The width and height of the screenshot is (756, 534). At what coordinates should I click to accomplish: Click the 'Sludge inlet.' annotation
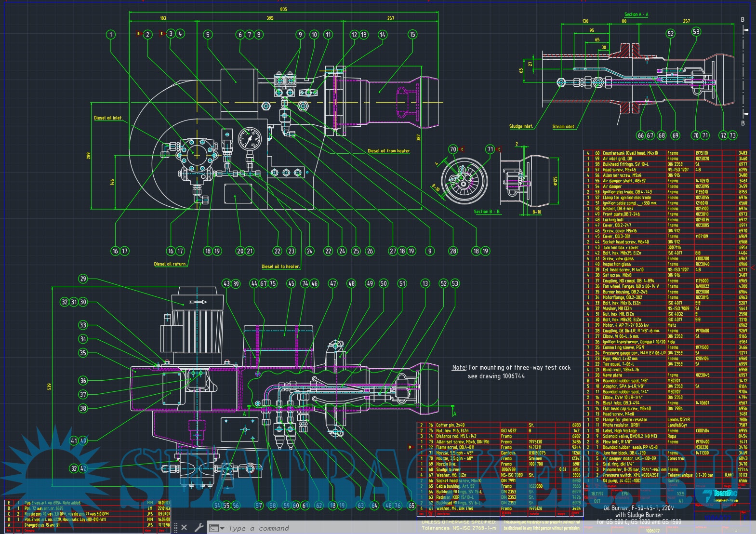tap(521, 126)
